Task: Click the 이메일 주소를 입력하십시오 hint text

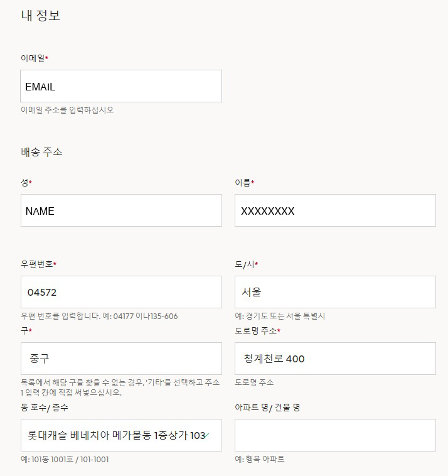Action: pyautogui.click(x=67, y=110)
